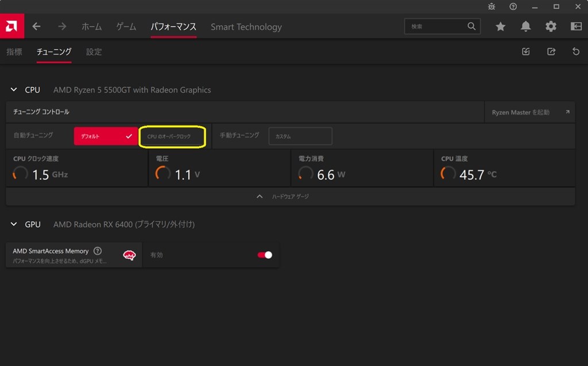Open the 設定 sub-tab
Image resolution: width=588 pixels, height=366 pixels.
(x=94, y=52)
